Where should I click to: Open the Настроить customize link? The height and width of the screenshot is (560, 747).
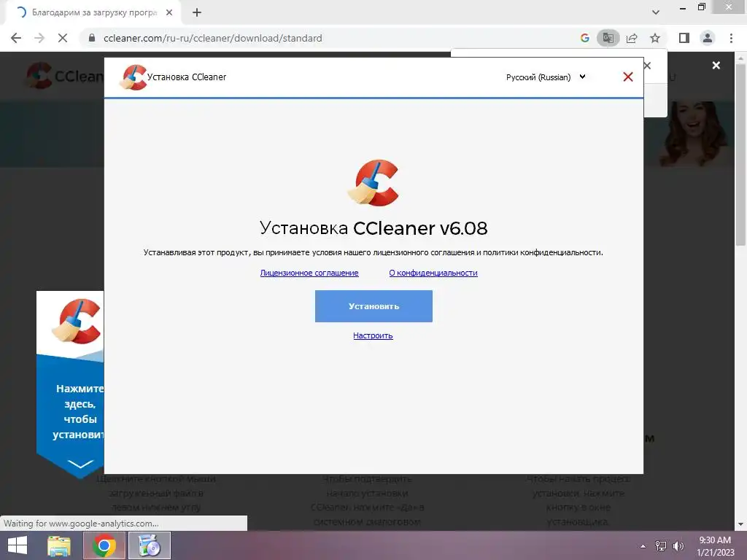(x=373, y=335)
